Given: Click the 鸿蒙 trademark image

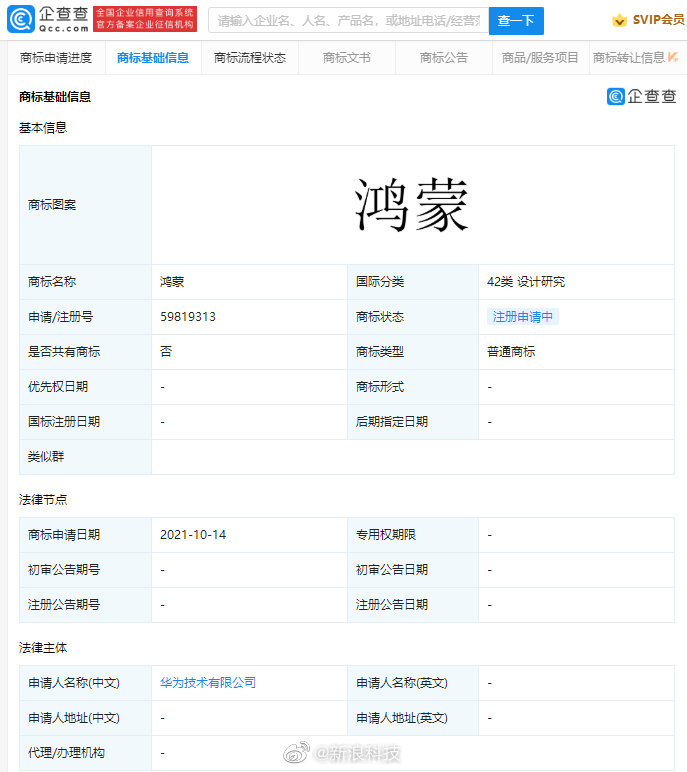Looking at the screenshot, I should [x=412, y=205].
